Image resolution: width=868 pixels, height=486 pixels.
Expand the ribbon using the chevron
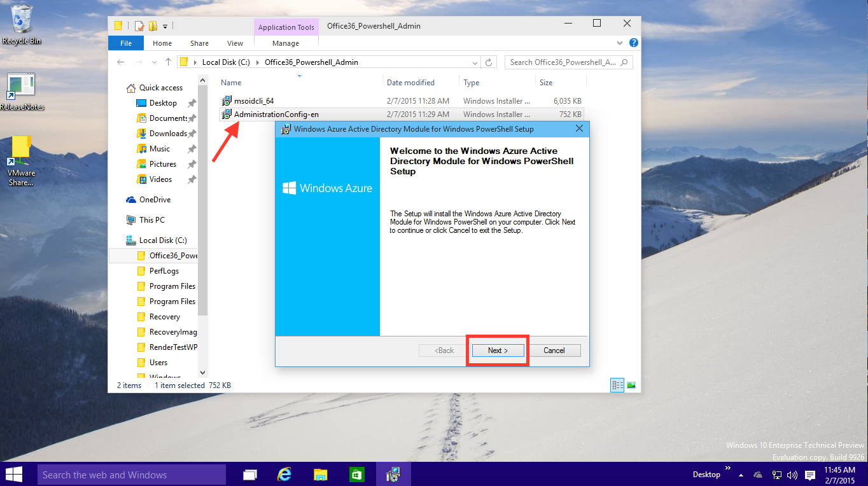click(x=620, y=43)
